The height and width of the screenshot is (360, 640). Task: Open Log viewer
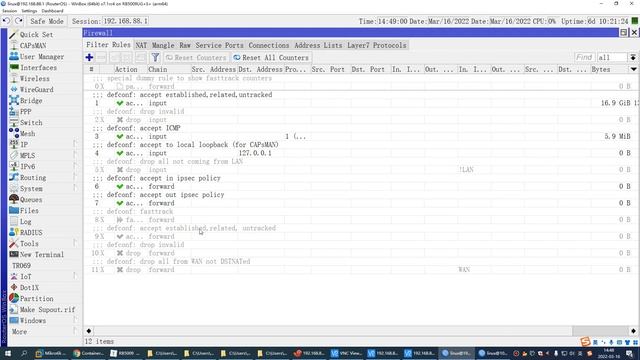pyautogui.click(x=25, y=222)
